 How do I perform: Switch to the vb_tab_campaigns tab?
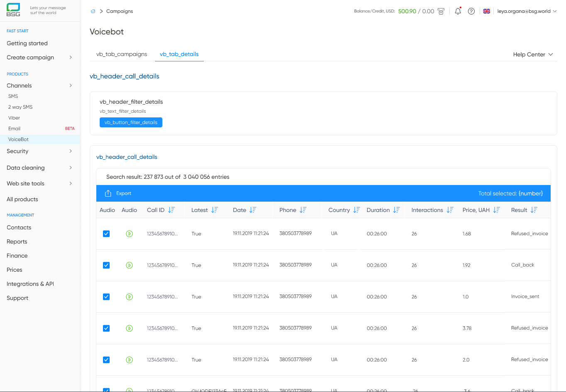[122, 54]
